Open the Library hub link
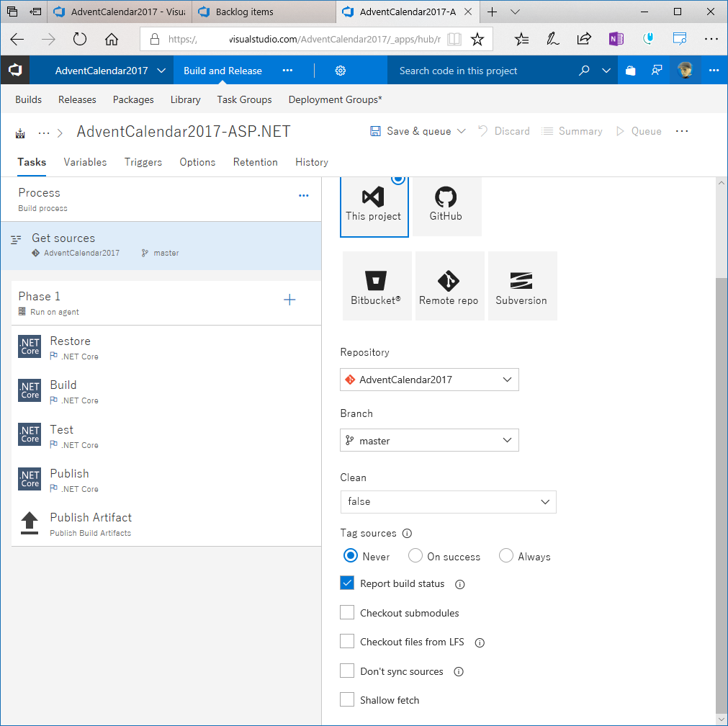Image resolution: width=728 pixels, height=726 pixels. coord(185,99)
